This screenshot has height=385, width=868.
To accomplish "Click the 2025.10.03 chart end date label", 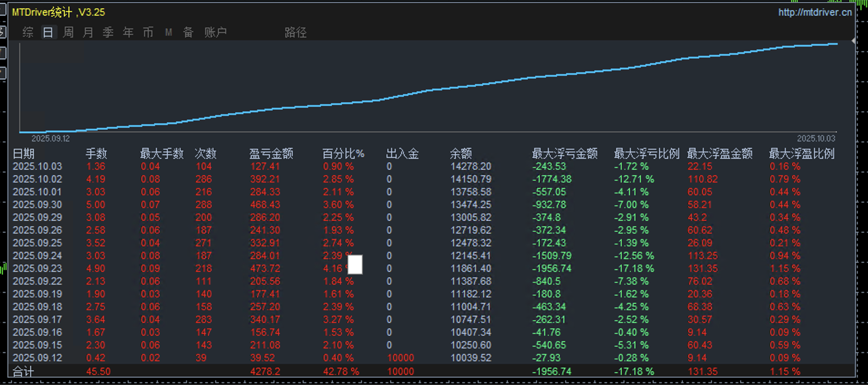I will coord(816,139).
